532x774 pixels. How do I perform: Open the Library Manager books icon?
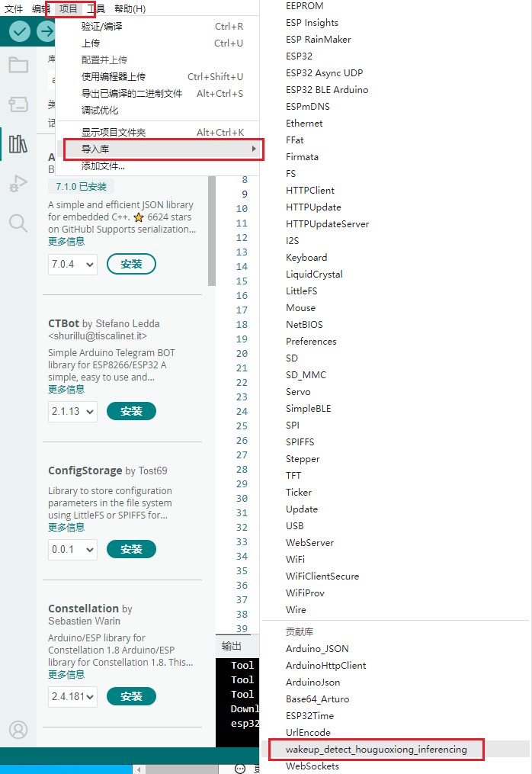pos(18,143)
